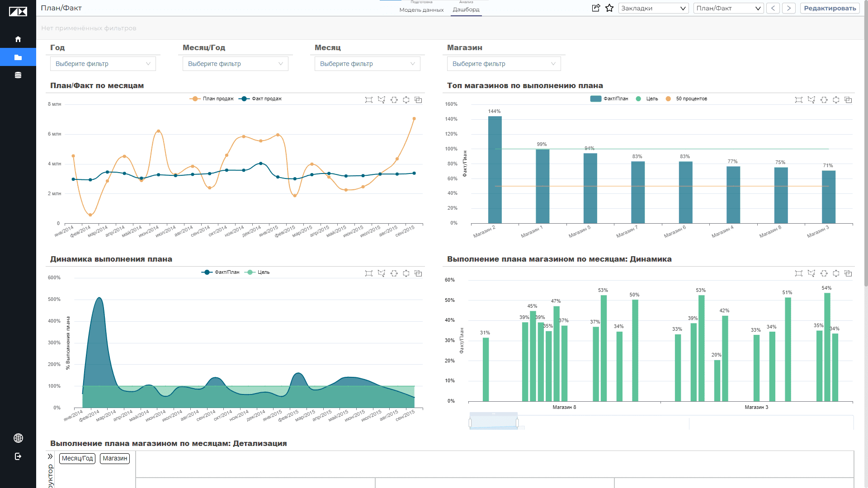Image resolution: width=868 pixels, height=488 pixels.
Task: Click box-select tool on План/Факт по месяцам chart
Action: 369,100
